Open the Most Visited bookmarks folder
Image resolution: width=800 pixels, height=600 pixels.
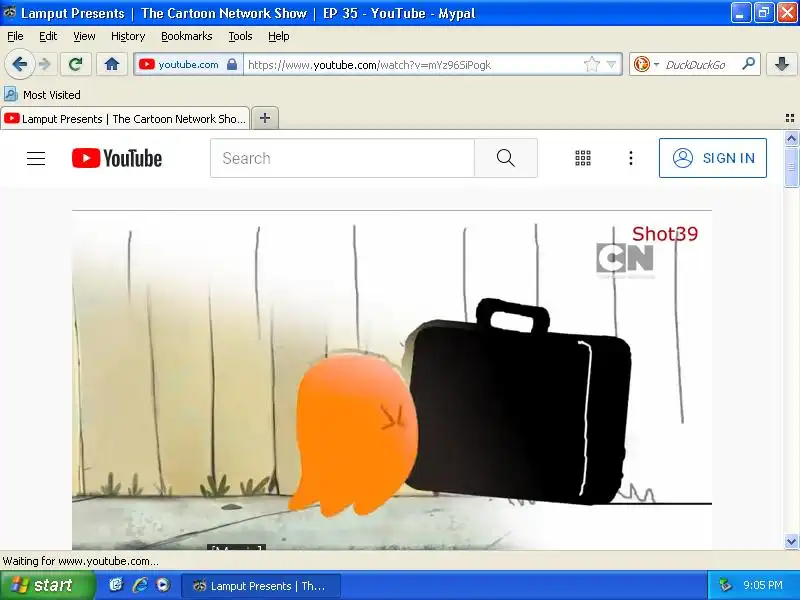click(42, 95)
